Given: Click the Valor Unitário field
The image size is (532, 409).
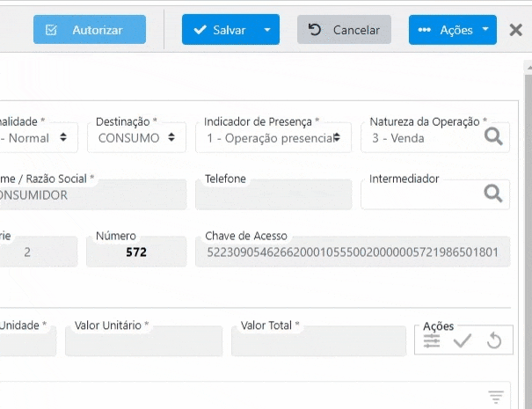Looking at the screenshot, I should point(144,341).
